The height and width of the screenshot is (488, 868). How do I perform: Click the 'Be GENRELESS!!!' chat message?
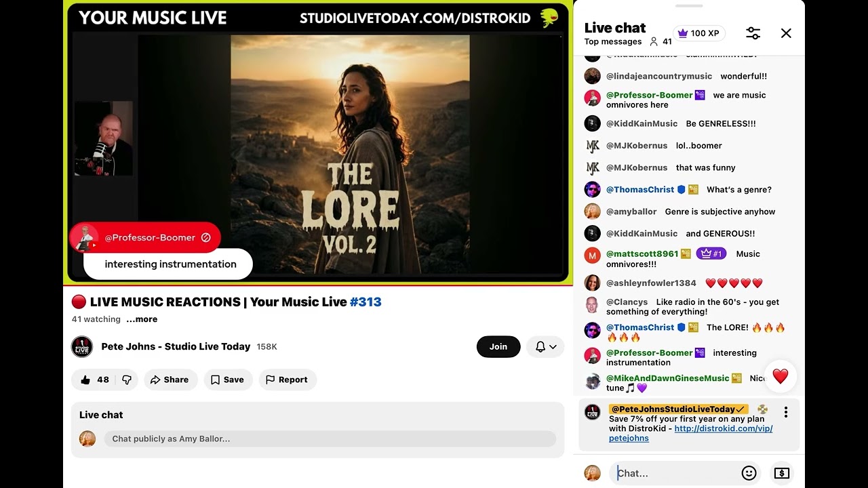721,123
